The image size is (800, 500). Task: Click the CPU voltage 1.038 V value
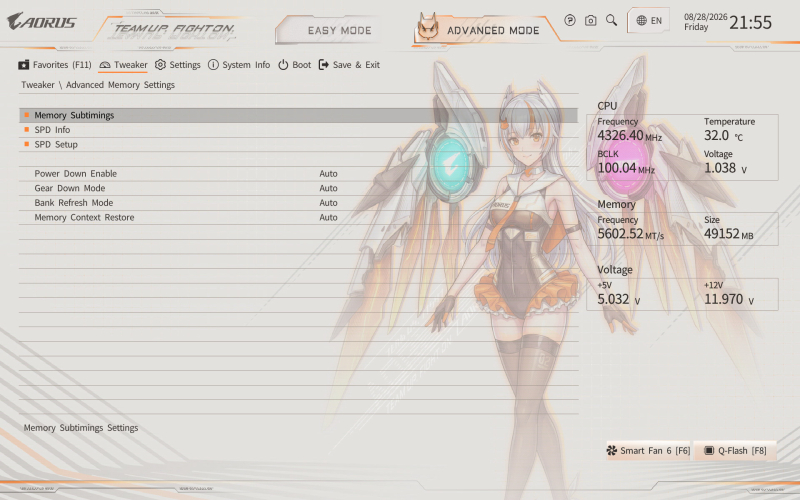726,168
